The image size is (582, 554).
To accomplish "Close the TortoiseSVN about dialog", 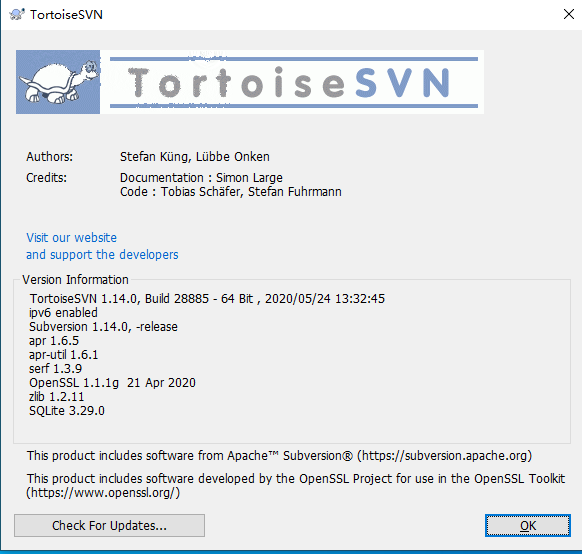I will 569,14.
